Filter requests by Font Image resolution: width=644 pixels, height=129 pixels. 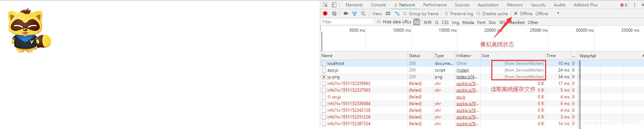point(481,22)
